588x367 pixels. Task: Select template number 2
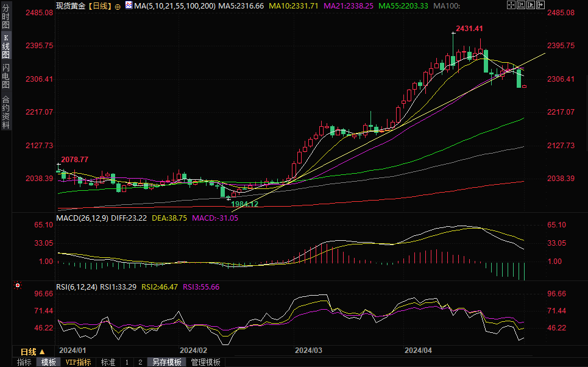pos(140,362)
